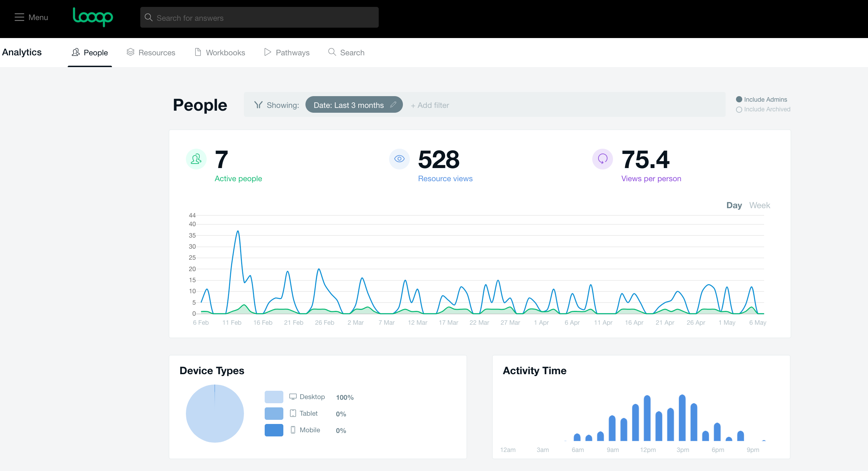The image size is (868, 471).
Task: Open the Date: Last 3 months filter
Action: pyautogui.click(x=348, y=105)
